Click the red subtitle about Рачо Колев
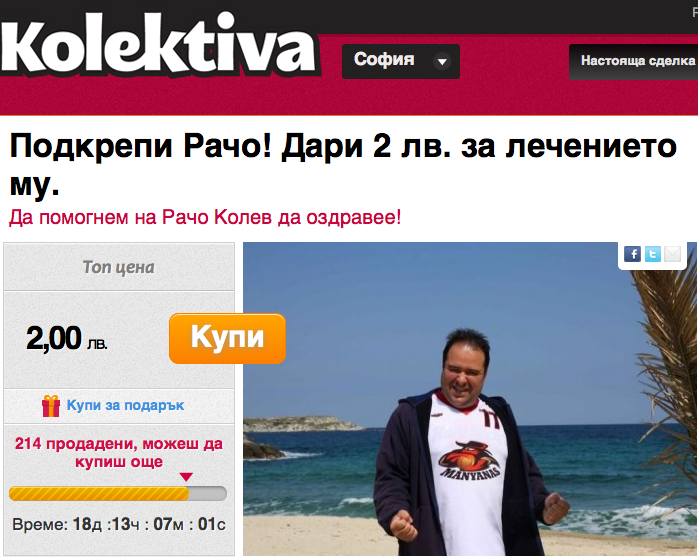The image size is (698, 557). coord(205,218)
